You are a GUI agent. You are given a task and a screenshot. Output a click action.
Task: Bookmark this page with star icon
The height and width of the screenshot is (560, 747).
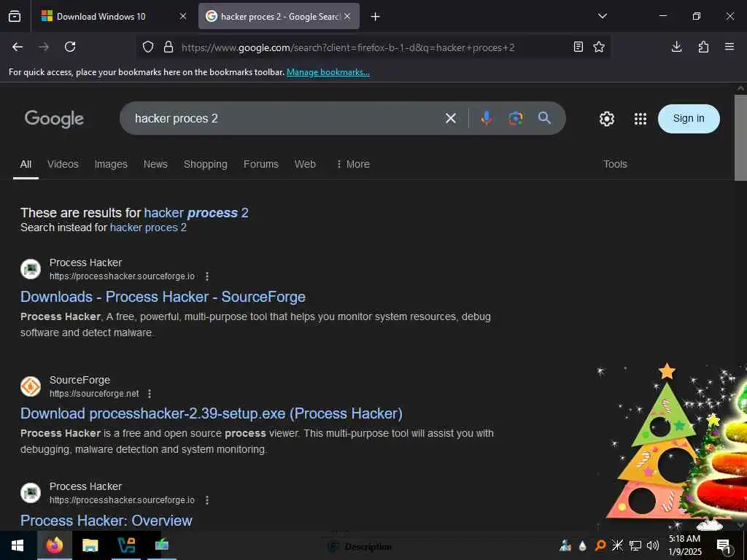(x=599, y=47)
